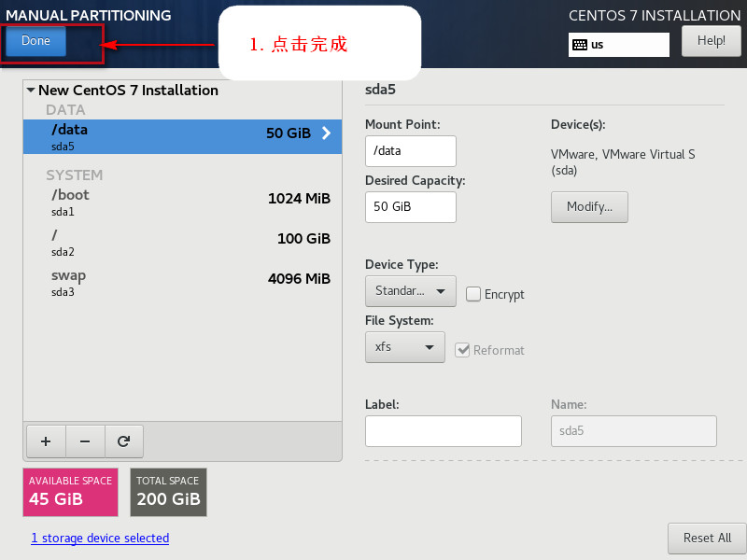
Task: Click the 100 GiB size of root partition
Action: pos(303,239)
